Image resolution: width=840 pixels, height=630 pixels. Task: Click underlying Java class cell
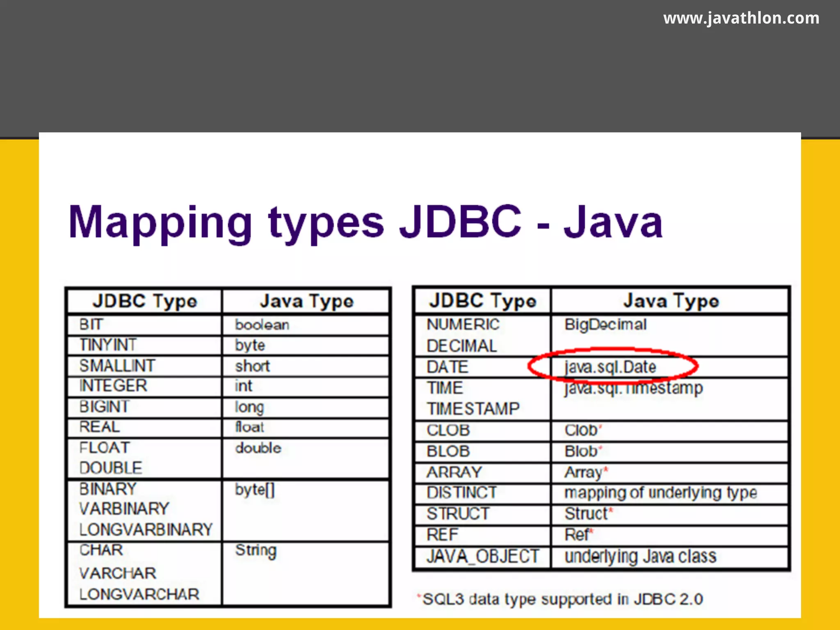point(640,557)
